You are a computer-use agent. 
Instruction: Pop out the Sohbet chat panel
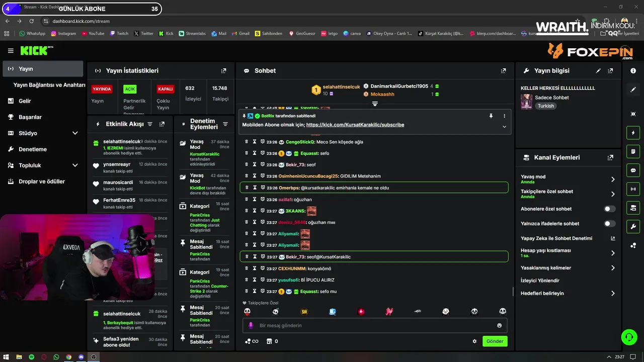pyautogui.click(x=503, y=71)
